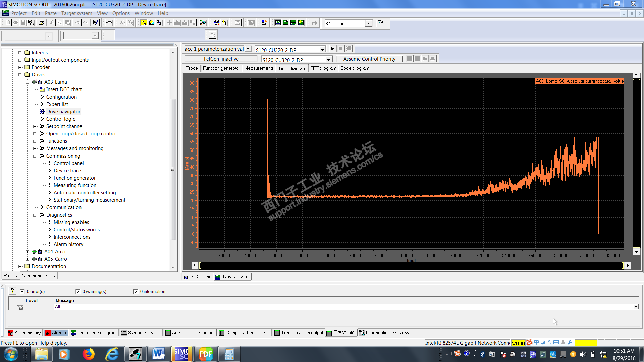
Task: Collapse the Commissioning tree node
Action: coord(35,156)
